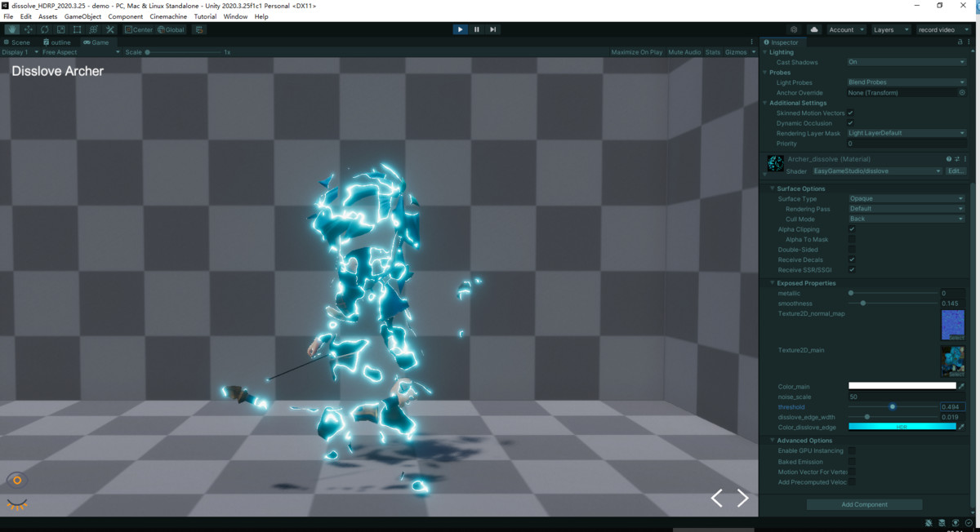Enable Alpha To Mask on the material
The height and width of the screenshot is (532, 980).
[852, 239]
